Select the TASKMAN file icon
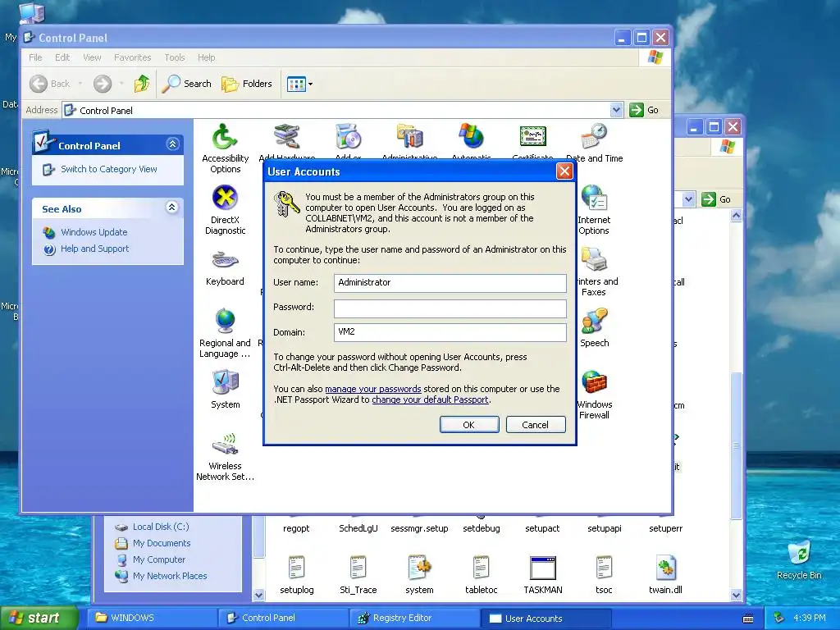 [x=543, y=574]
